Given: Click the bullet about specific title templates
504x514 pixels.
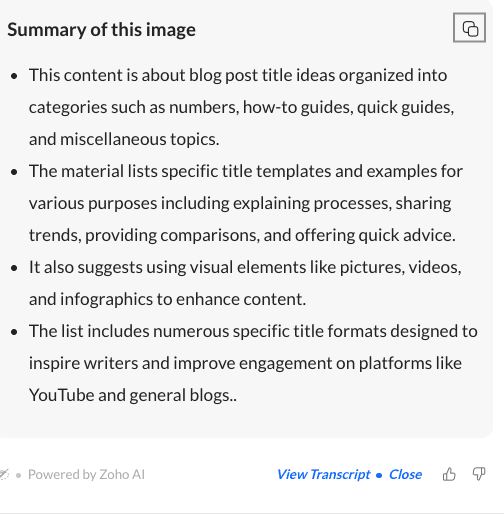Looking at the screenshot, I should [x=246, y=203].
